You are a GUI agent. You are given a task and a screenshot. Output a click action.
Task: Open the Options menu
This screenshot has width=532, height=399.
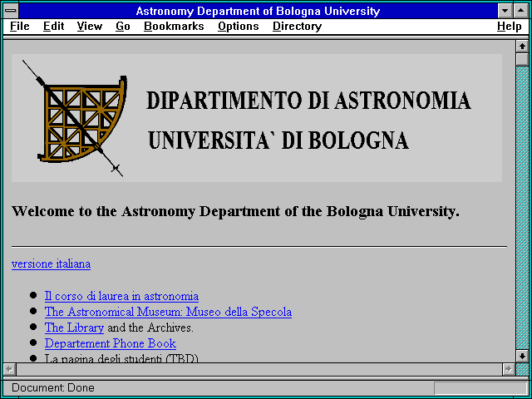(x=239, y=27)
